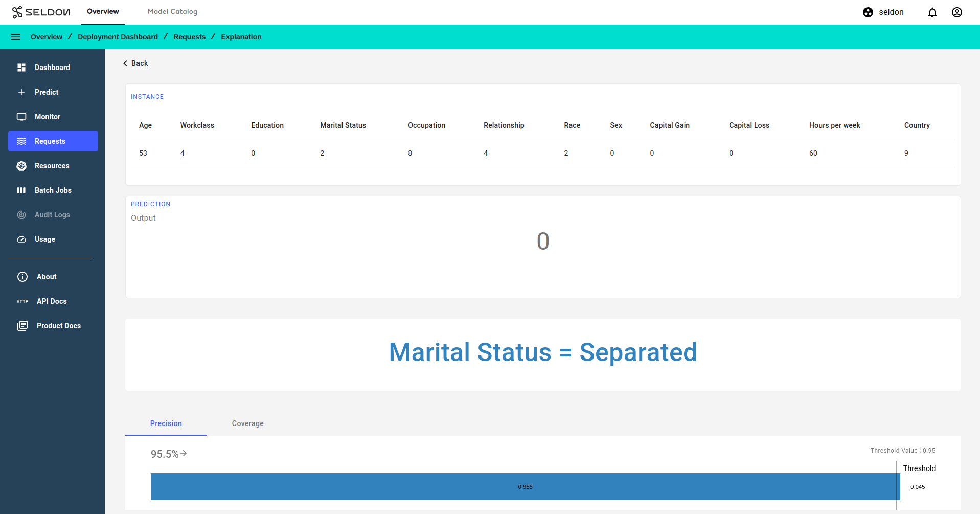Screen dimensions: 980x514
Task: Open Dashboard in the sidebar
Action: [x=53, y=68]
